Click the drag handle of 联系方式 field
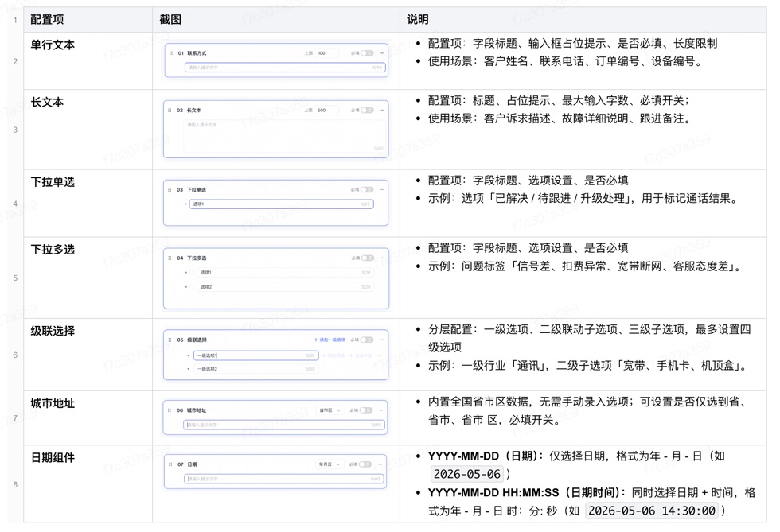The height and width of the screenshot is (532, 780). [x=170, y=53]
